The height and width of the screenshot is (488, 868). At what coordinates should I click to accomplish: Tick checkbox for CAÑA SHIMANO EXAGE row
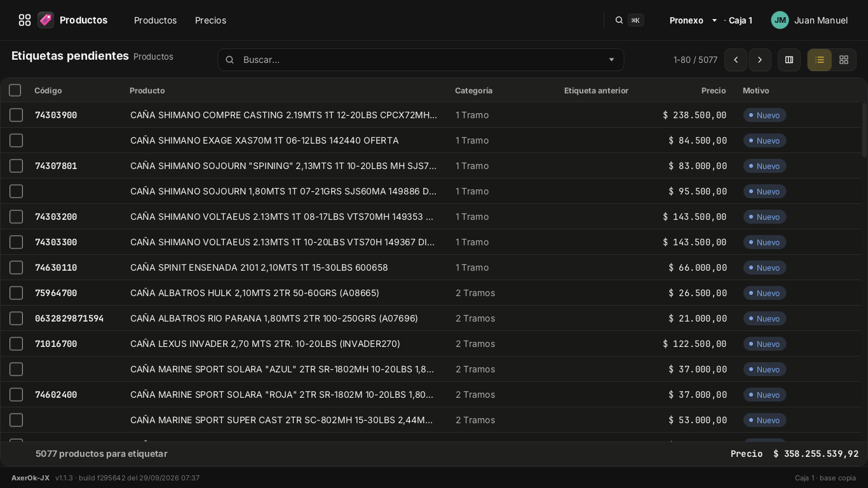(x=17, y=140)
